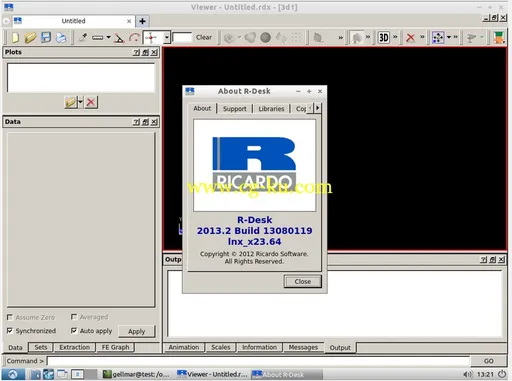Switch to the Sets tab
The image size is (512, 381).
(x=41, y=347)
